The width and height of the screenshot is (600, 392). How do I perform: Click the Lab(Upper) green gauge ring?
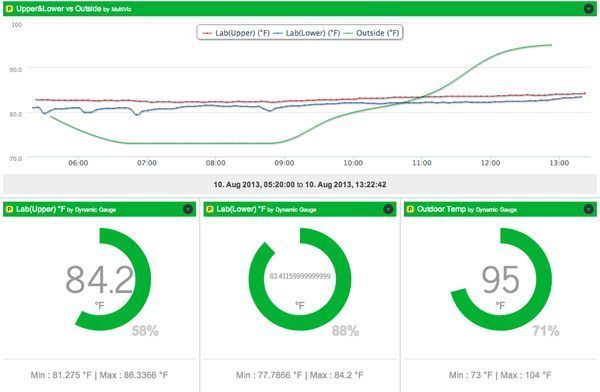click(x=143, y=279)
